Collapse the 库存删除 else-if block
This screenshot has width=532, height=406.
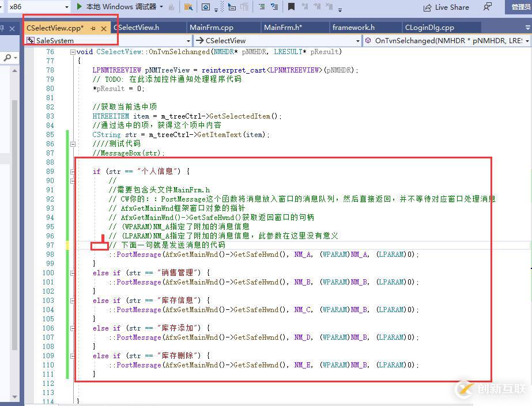tap(73, 356)
